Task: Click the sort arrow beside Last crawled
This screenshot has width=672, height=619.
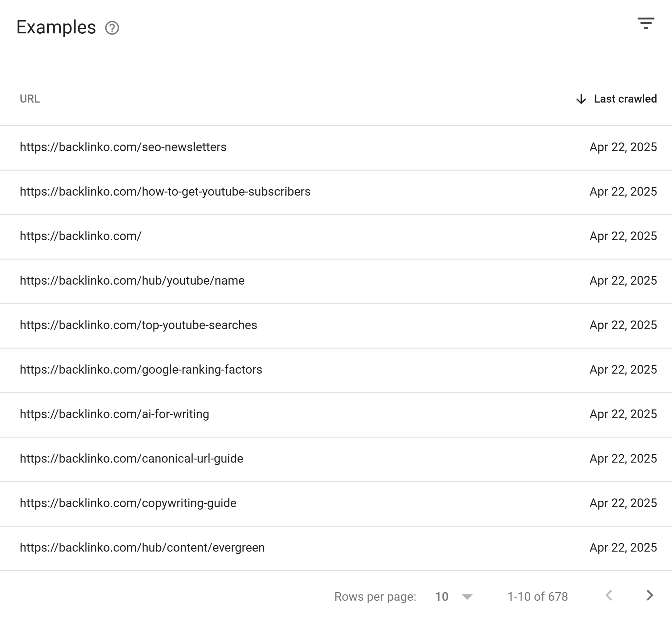Action: pyautogui.click(x=581, y=99)
